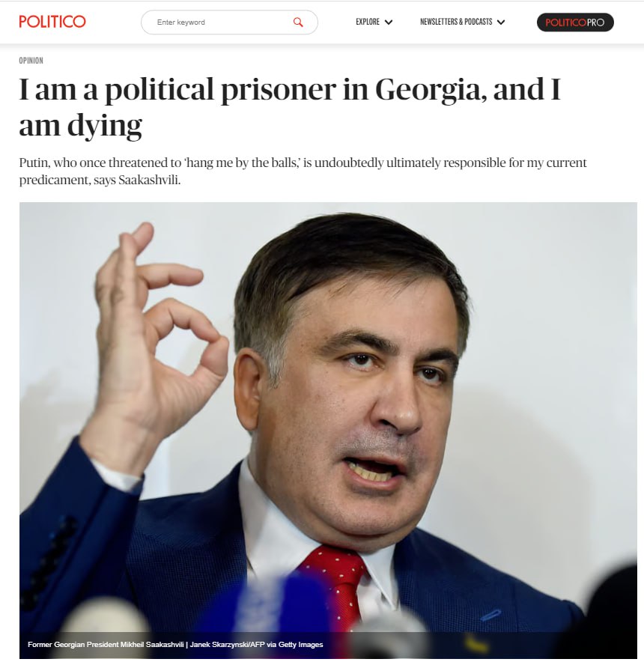Expand the Explore chevron arrow

(x=389, y=22)
